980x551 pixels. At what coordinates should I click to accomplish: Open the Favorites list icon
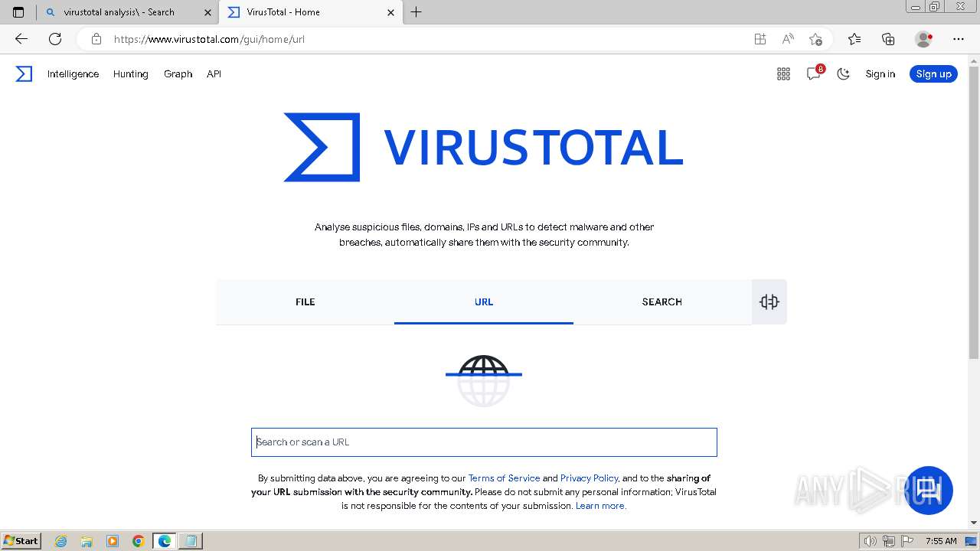pos(854,39)
